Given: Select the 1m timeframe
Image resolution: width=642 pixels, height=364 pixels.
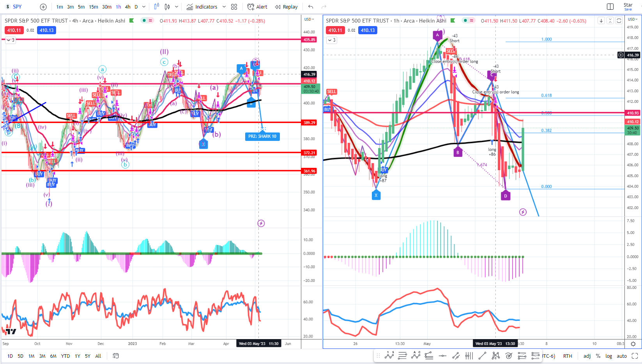Looking at the screenshot, I should (60, 7).
